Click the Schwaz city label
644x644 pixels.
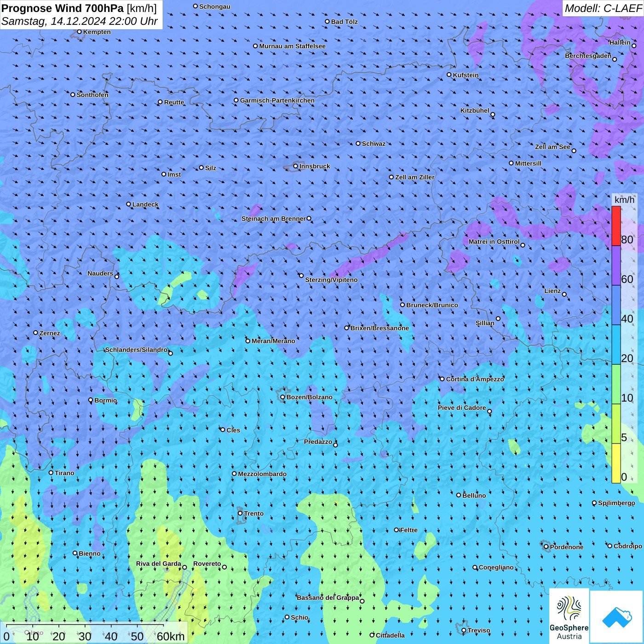point(374,144)
